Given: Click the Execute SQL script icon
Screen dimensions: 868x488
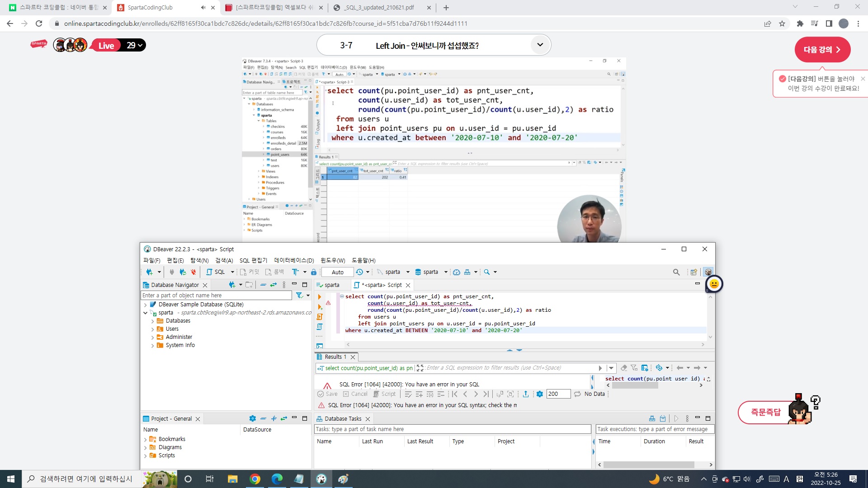Looking at the screenshot, I should coord(320,317).
